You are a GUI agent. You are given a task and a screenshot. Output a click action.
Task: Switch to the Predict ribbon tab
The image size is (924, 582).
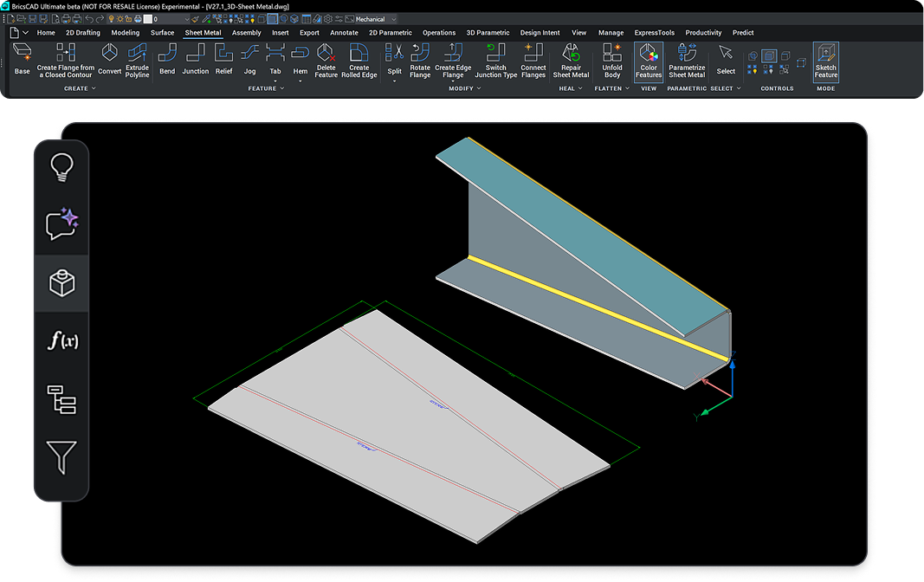[743, 32]
